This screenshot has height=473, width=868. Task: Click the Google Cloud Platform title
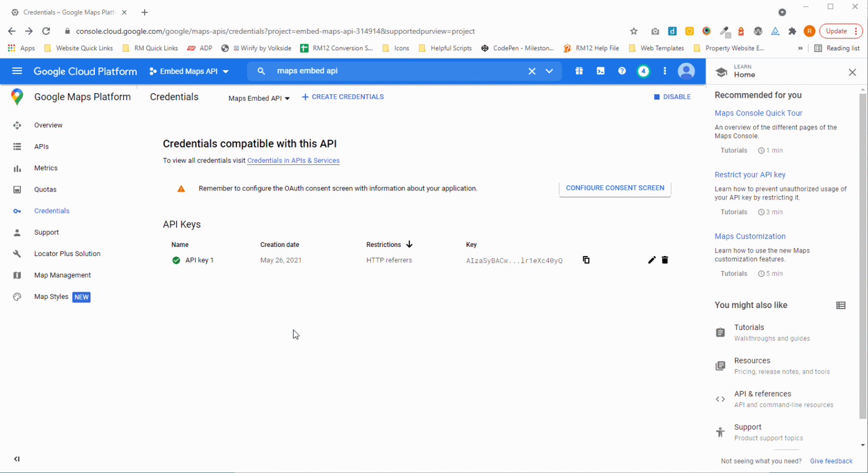click(85, 71)
